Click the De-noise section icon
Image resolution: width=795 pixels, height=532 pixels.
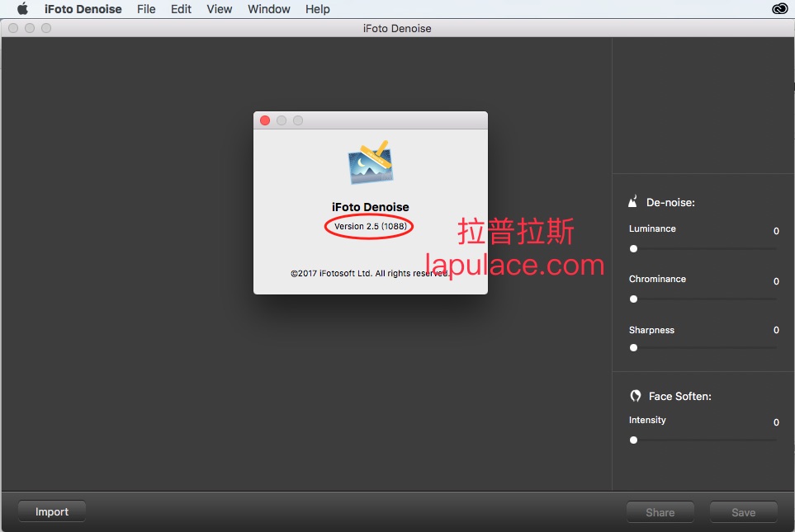click(632, 201)
